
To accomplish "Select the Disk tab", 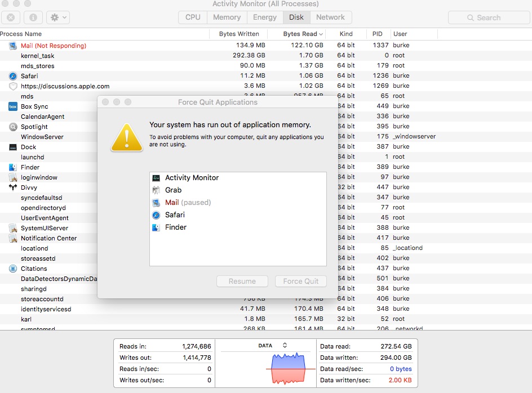I will [x=296, y=17].
